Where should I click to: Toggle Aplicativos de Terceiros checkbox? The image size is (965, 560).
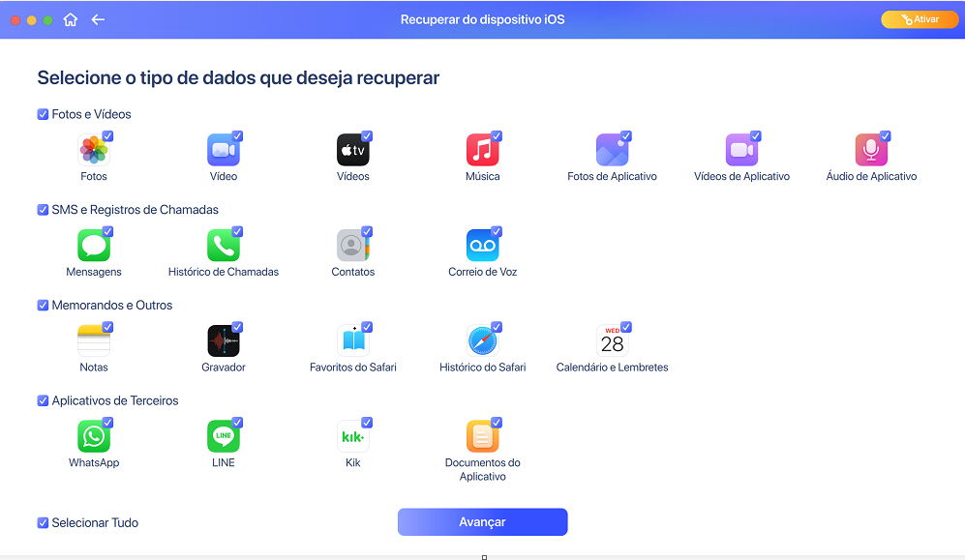pyautogui.click(x=43, y=400)
